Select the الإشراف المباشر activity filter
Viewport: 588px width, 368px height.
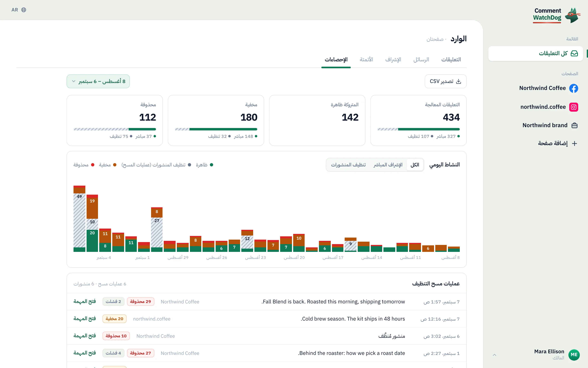pyautogui.click(x=388, y=165)
